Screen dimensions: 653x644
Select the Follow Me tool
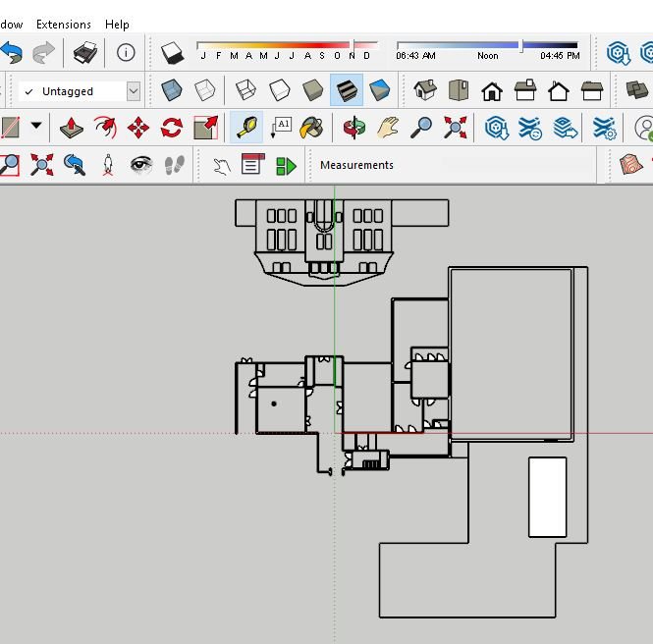click(x=105, y=128)
